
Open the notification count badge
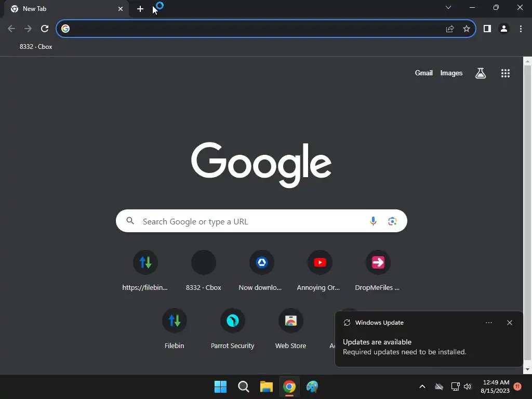click(x=517, y=387)
